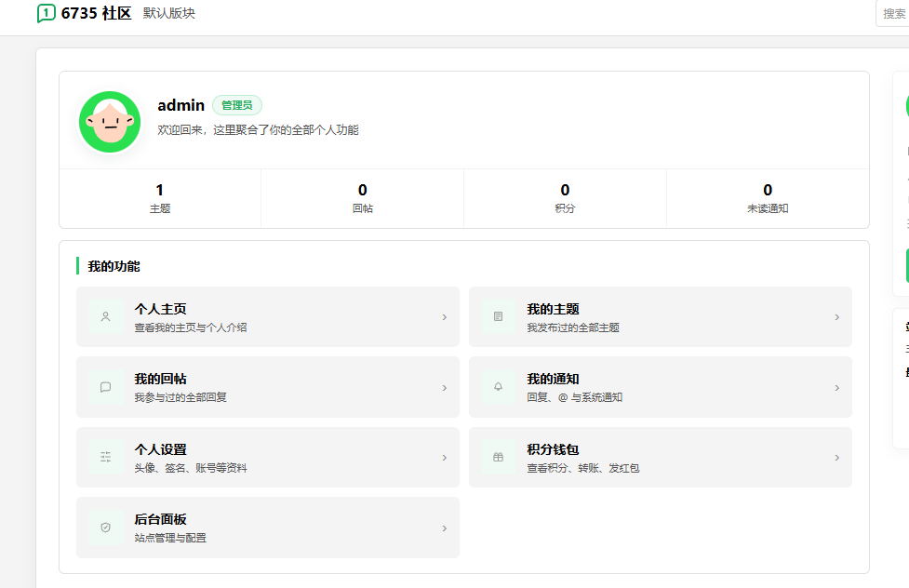909x588 pixels.
Task: Click the 我发布过的全部主题 description
Action: point(573,327)
